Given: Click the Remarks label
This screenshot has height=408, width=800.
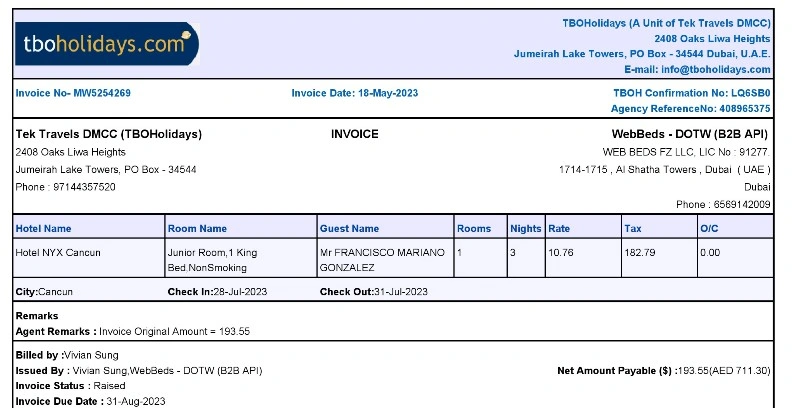Looking at the screenshot, I should pos(37,316).
